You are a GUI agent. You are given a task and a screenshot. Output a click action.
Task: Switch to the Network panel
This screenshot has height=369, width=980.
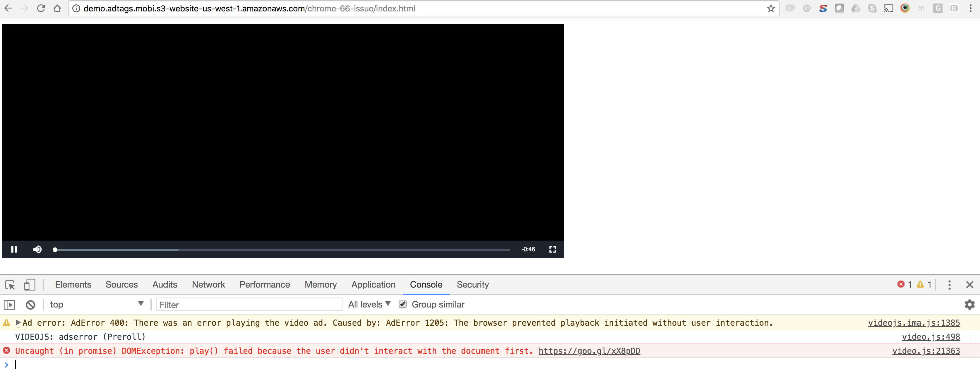(x=208, y=284)
